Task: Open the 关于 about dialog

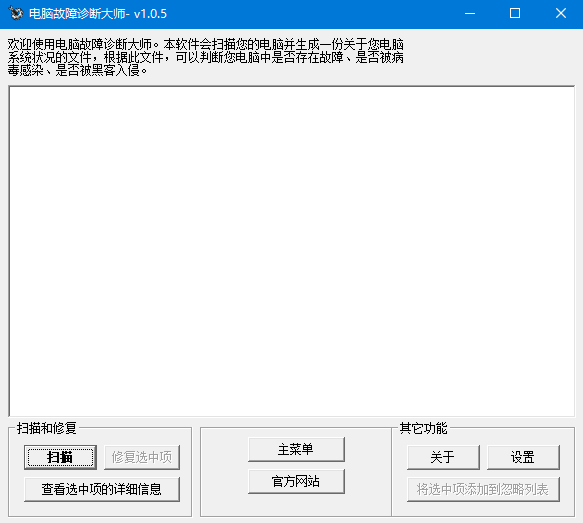Action: pyautogui.click(x=443, y=457)
